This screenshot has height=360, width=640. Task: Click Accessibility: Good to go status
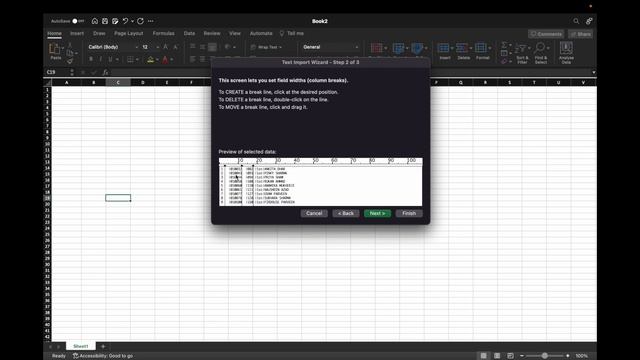tap(102, 356)
